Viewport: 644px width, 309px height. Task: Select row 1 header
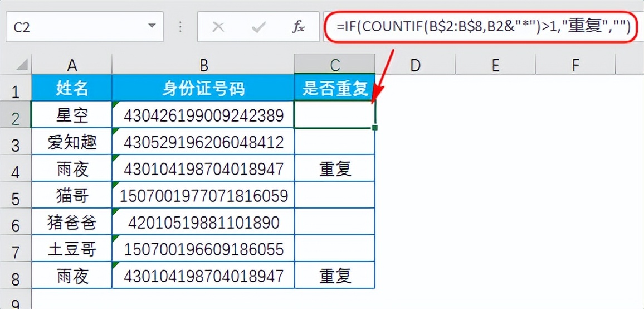[16, 88]
